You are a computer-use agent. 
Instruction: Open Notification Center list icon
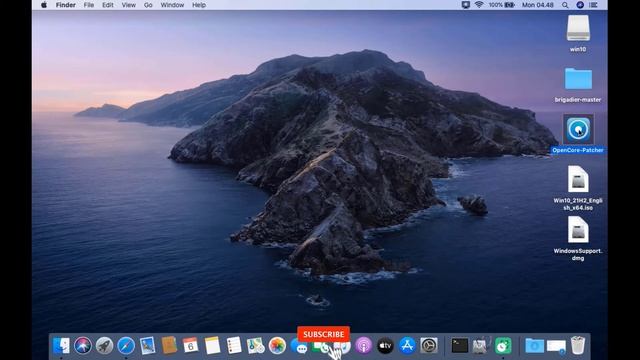click(593, 5)
